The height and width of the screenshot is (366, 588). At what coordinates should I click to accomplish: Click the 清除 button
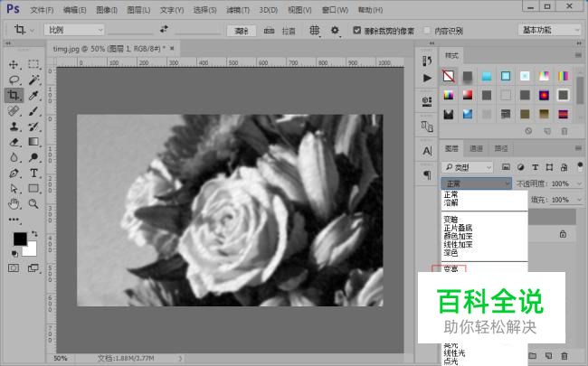(242, 31)
